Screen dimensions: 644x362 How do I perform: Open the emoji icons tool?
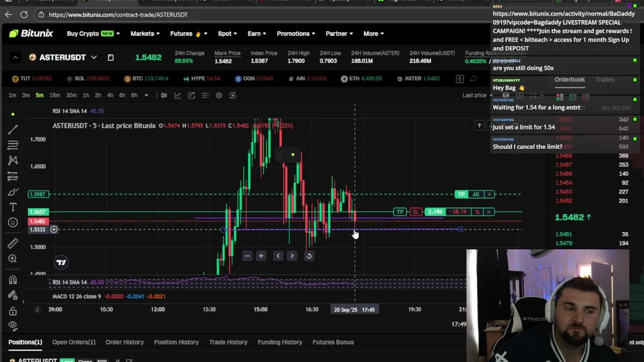click(13, 222)
